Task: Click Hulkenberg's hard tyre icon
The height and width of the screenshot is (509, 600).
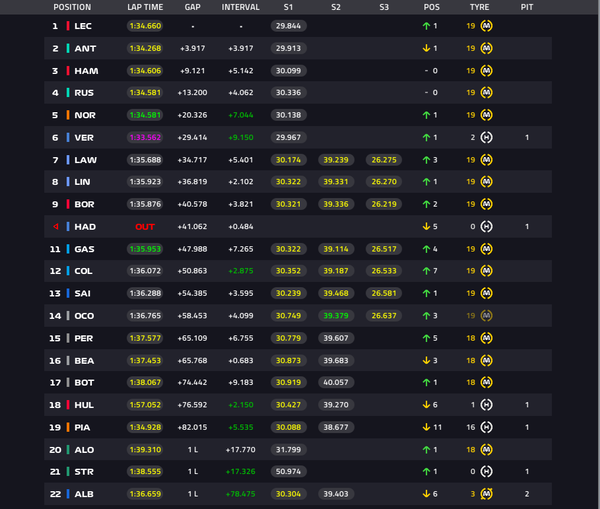Action: [x=486, y=405]
